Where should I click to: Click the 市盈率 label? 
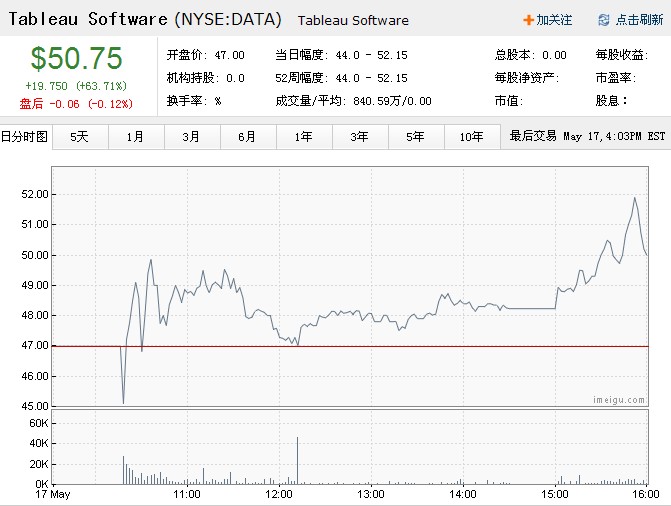tap(616, 78)
